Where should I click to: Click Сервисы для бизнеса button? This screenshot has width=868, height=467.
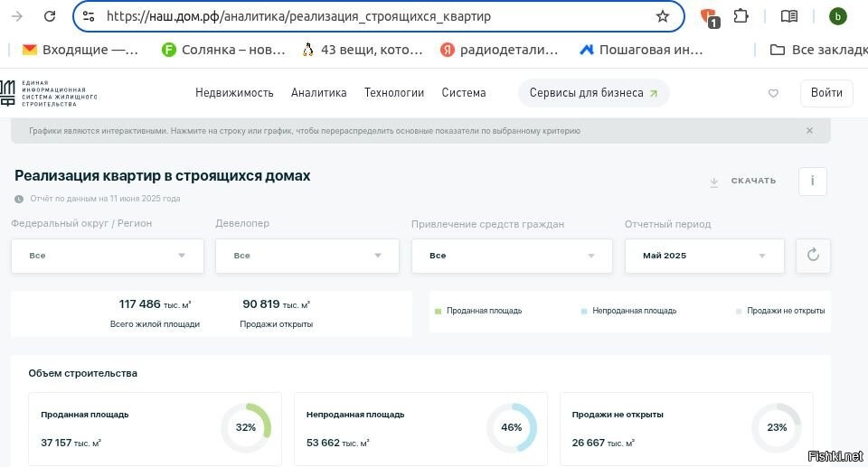click(593, 93)
